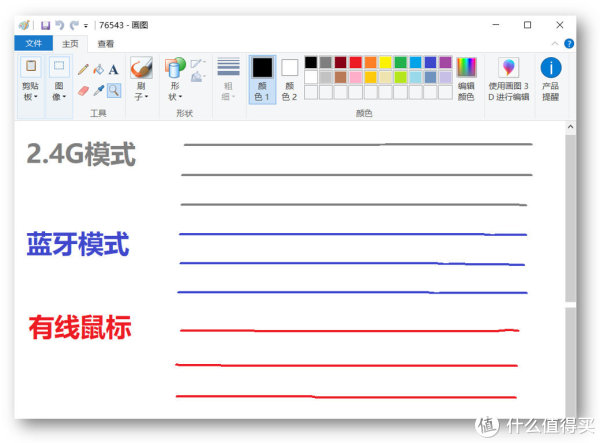Image resolution: width=600 pixels, height=443 pixels.
Task: Pick the dark red color swatch
Action: pos(341,62)
